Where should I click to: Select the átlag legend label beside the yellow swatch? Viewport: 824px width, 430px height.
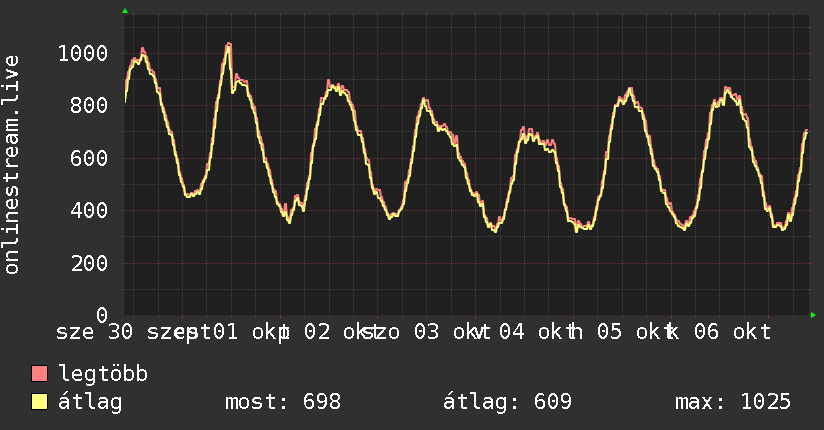coord(90,402)
